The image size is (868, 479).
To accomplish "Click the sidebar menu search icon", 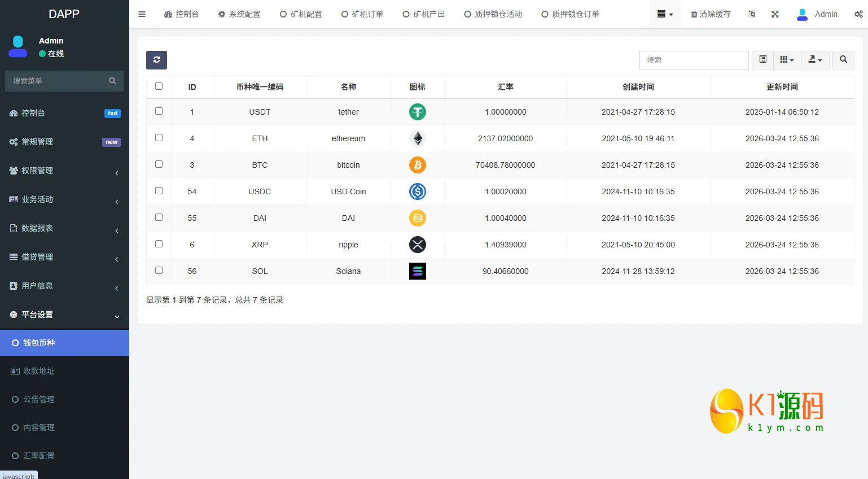I will pos(112,81).
